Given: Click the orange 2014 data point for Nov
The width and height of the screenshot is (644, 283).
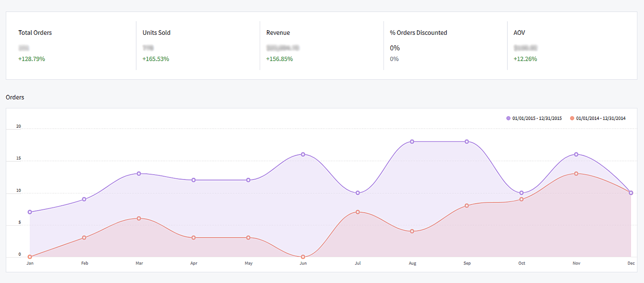Looking at the screenshot, I should [x=576, y=173].
